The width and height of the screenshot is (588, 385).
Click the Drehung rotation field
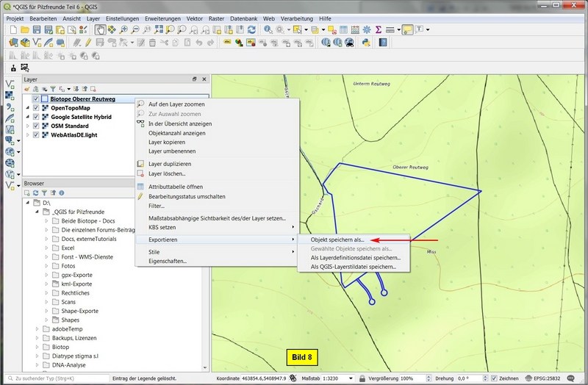click(x=472, y=378)
